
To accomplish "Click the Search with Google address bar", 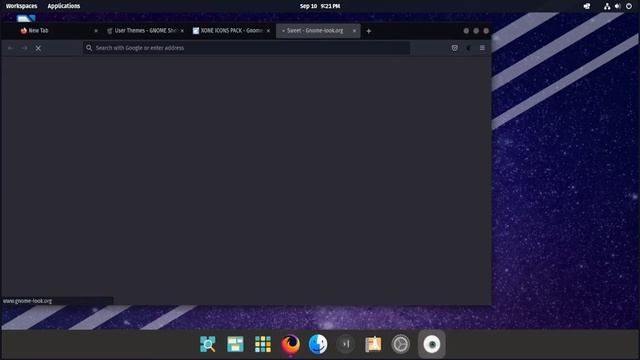I will pos(247,48).
